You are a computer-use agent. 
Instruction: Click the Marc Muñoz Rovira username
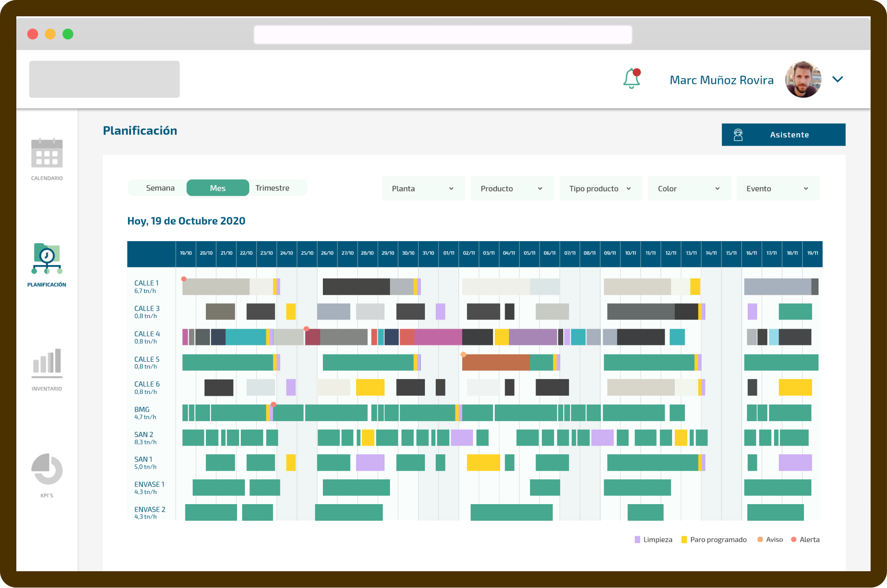721,80
